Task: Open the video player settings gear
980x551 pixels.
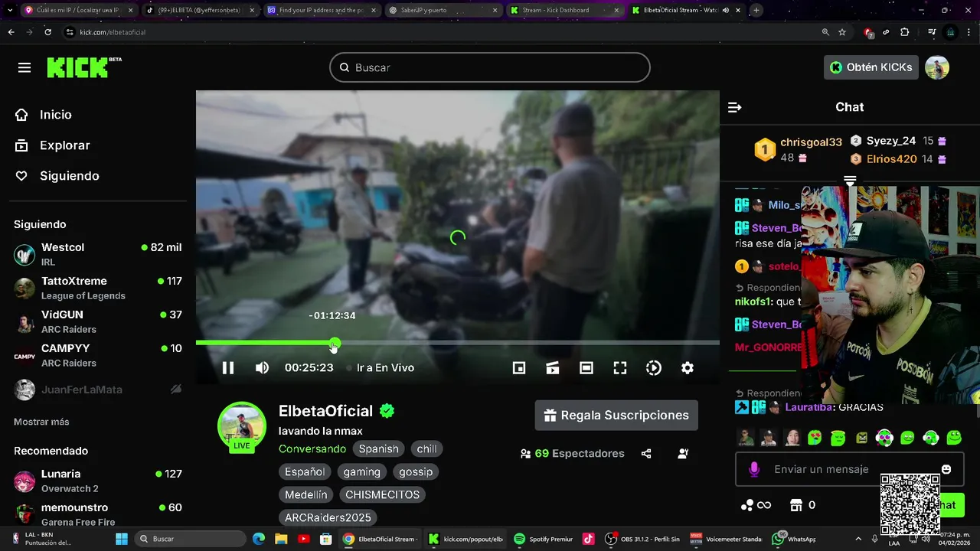Action: pyautogui.click(x=688, y=368)
